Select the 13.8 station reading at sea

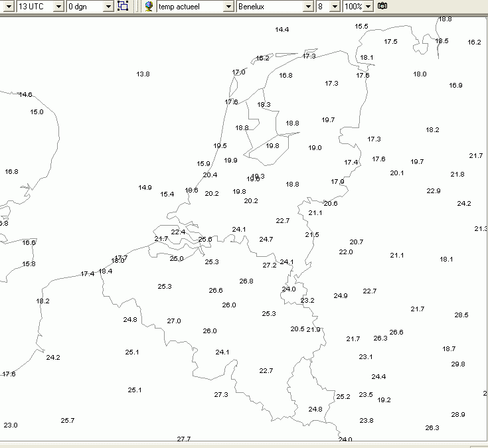coord(143,74)
